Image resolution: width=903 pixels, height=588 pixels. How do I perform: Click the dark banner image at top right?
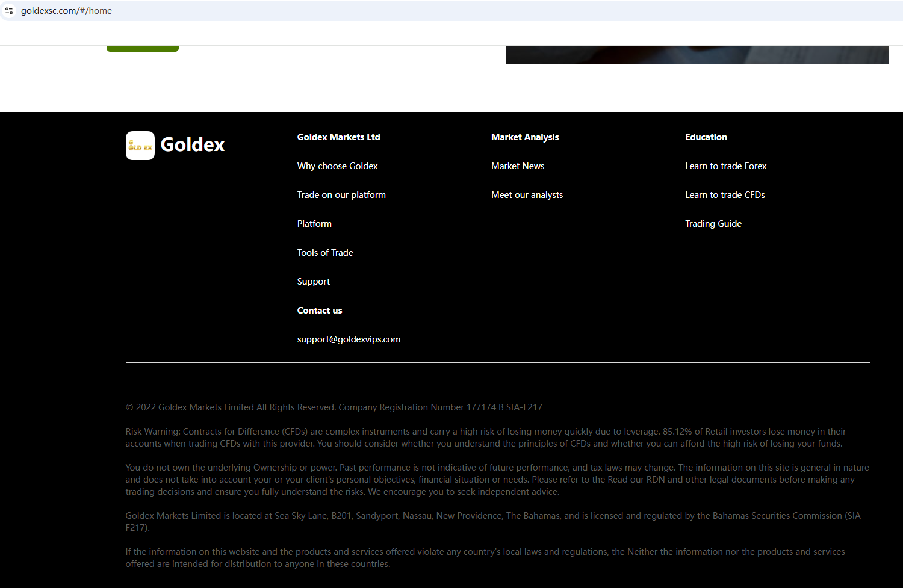tap(698, 55)
